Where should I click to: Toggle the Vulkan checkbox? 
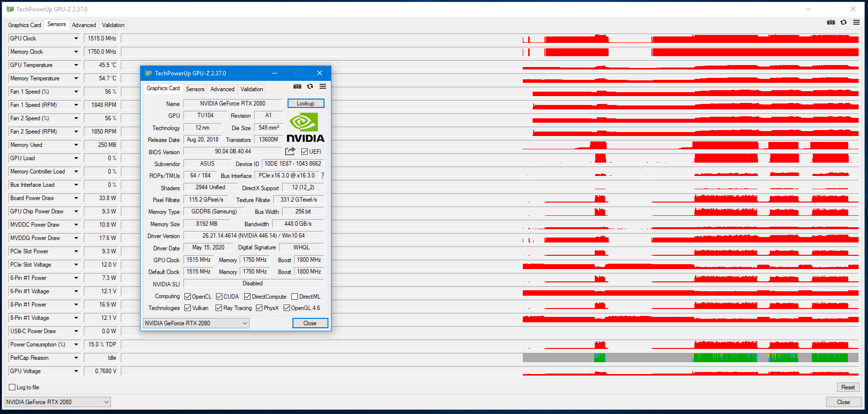tap(188, 308)
